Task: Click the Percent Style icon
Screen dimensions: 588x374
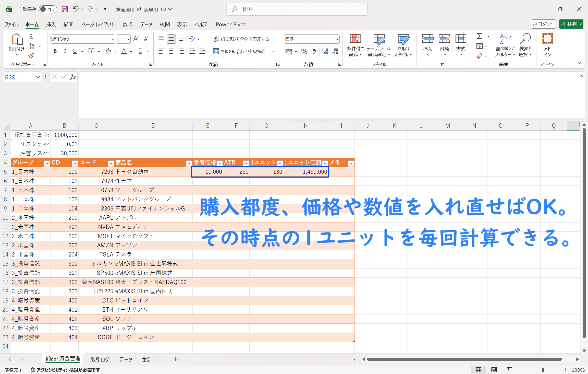Action: pos(304,51)
